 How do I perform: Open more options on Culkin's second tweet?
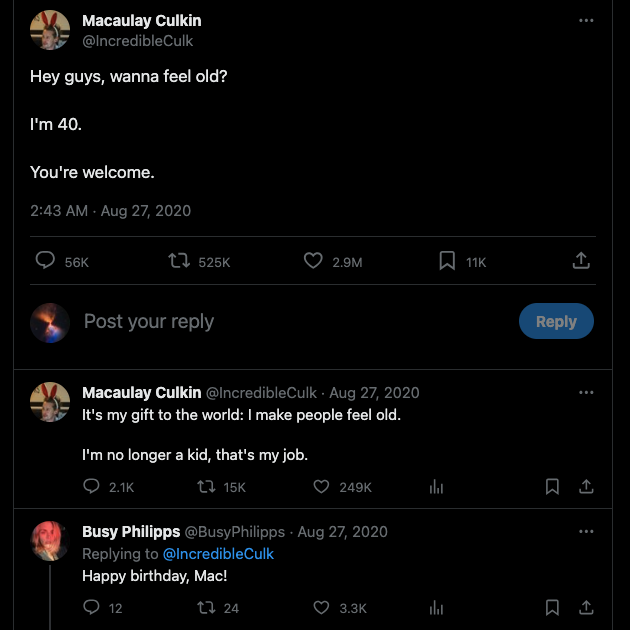[587, 392]
